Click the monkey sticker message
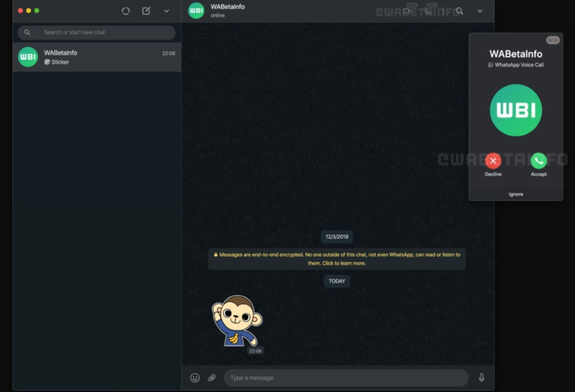The height and width of the screenshot is (392, 575). (237, 321)
